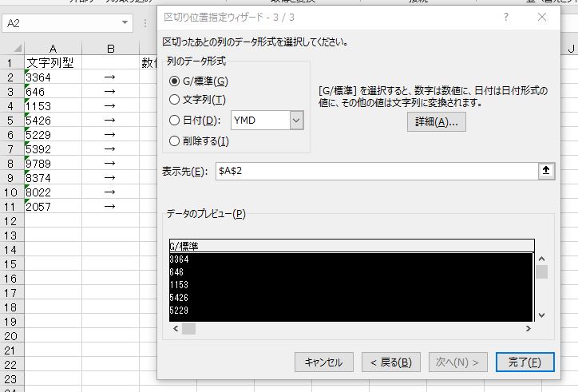
Task: Click the range selector collapse icon
Action: (546, 170)
